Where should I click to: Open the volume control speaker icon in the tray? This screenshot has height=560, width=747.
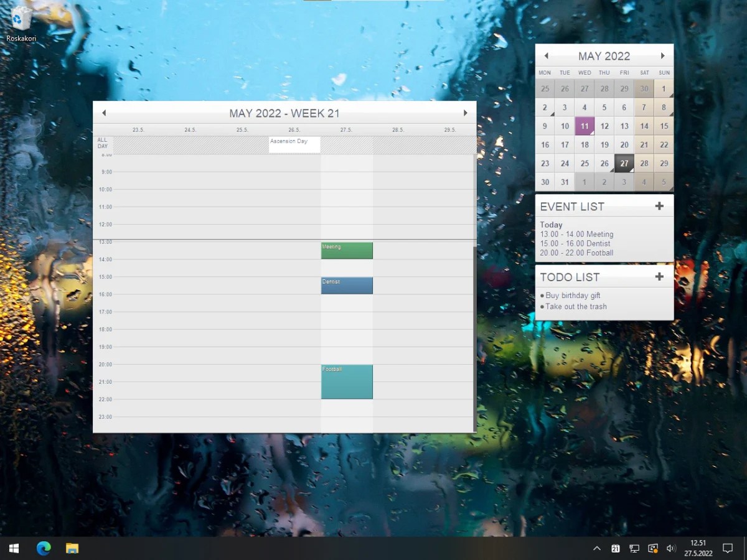[671, 548]
